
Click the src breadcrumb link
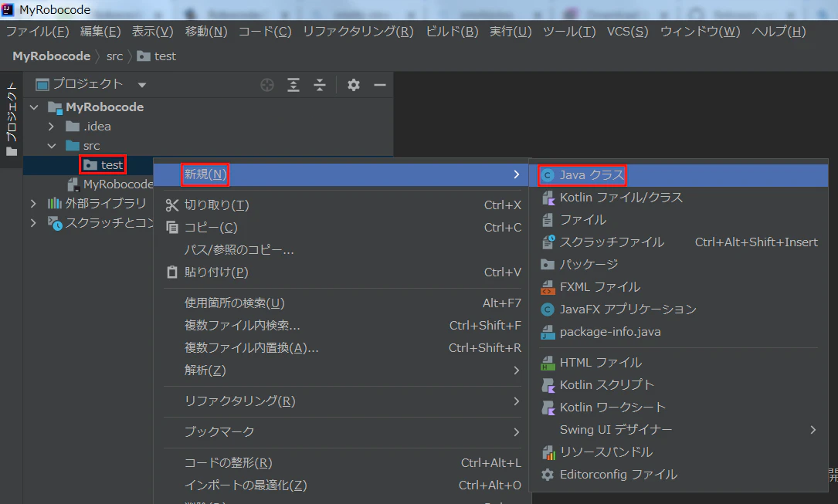click(x=114, y=56)
